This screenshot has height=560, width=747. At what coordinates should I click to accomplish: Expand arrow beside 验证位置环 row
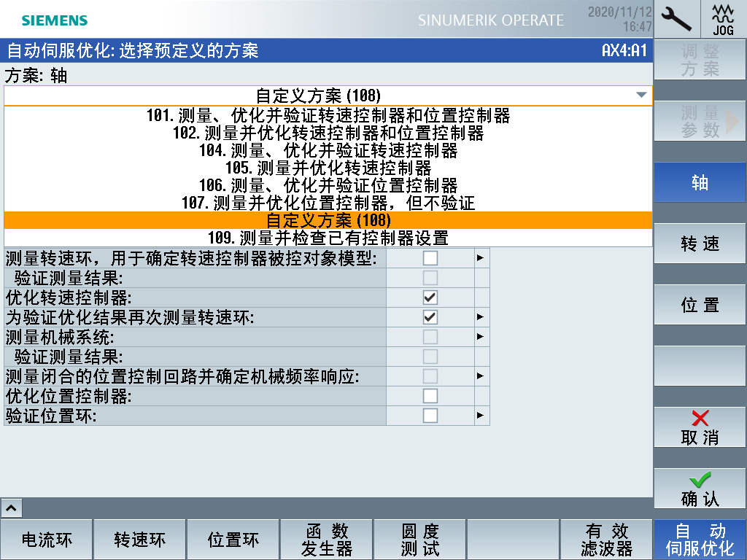tap(481, 416)
